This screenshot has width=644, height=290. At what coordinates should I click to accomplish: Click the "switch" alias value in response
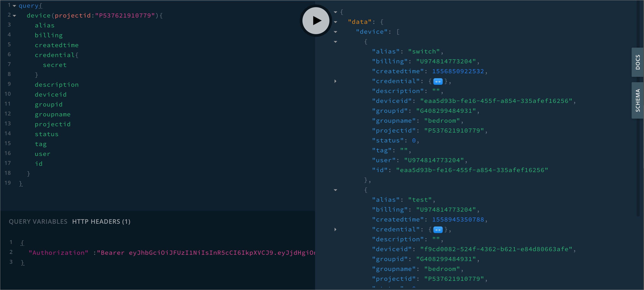click(x=424, y=51)
